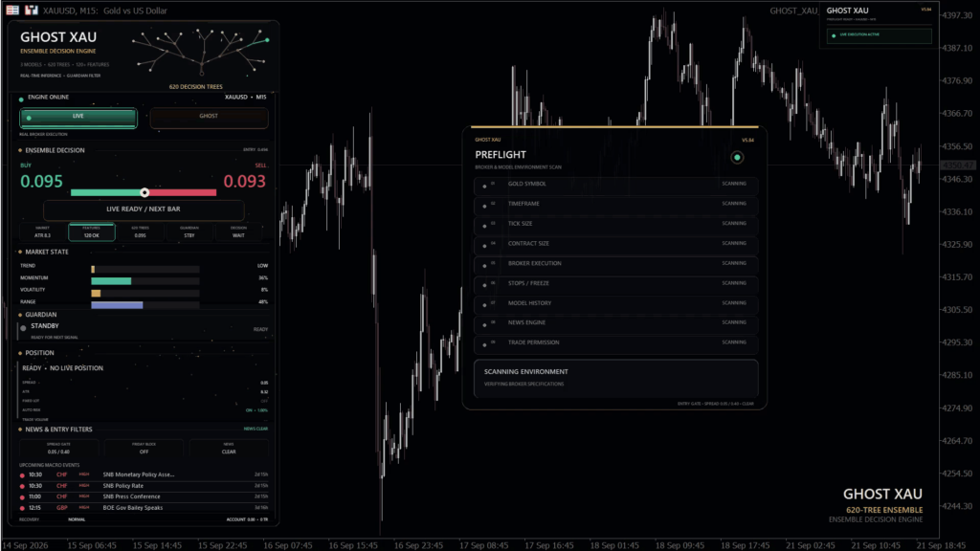
Task: Select the 620 Trees tile
Action: 140,231
